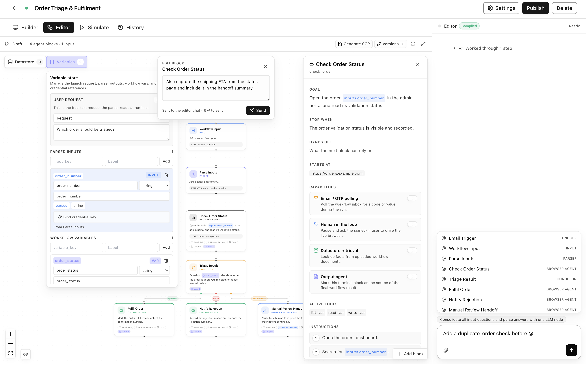Click the zoom in plus icon
The image size is (588, 366).
11,335
